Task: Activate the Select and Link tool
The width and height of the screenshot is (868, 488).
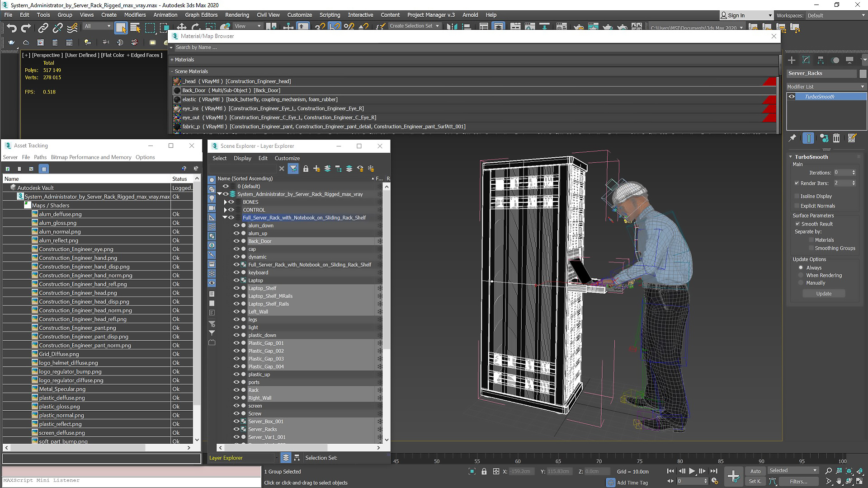Action: point(43,28)
